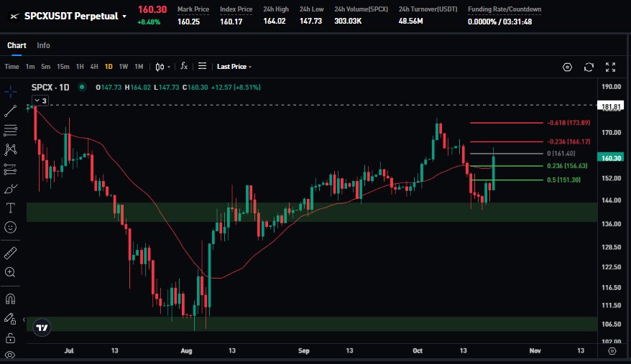Select the brush drawing tool
Screen dimensions: 631x364
click(11, 188)
